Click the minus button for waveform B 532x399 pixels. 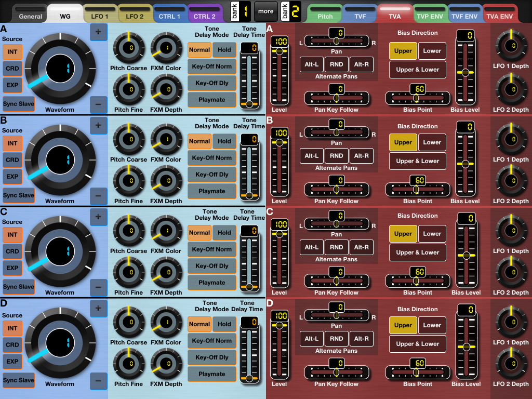coord(98,196)
